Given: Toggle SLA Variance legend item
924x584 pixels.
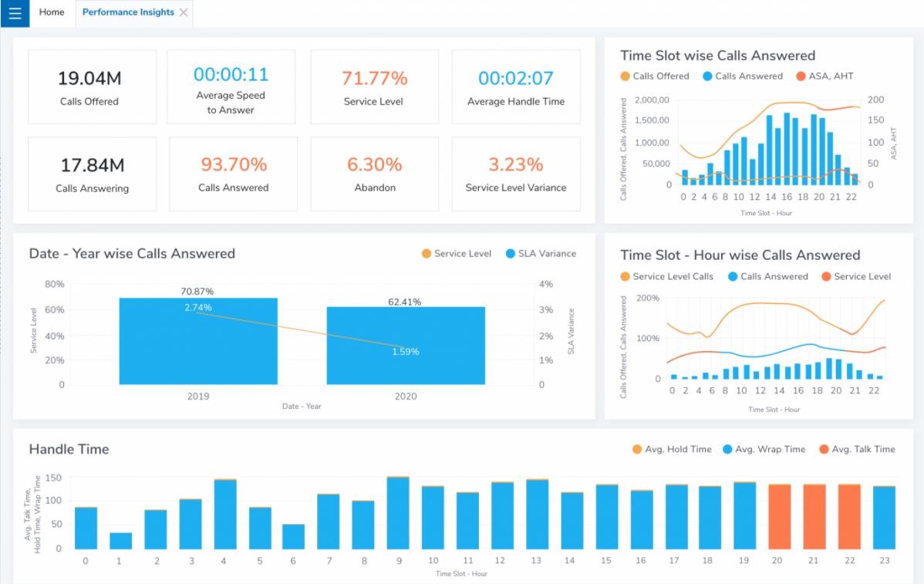Looking at the screenshot, I should pos(541,254).
